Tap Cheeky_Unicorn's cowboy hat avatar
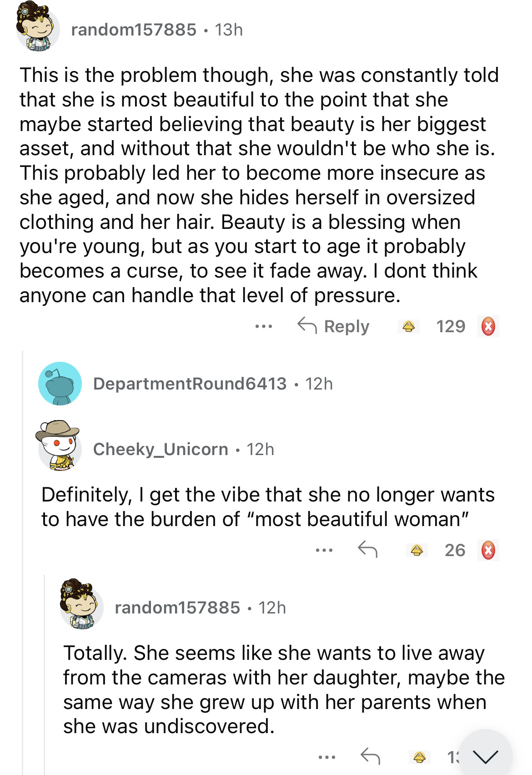532x775 pixels. click(x=59, y=445)
